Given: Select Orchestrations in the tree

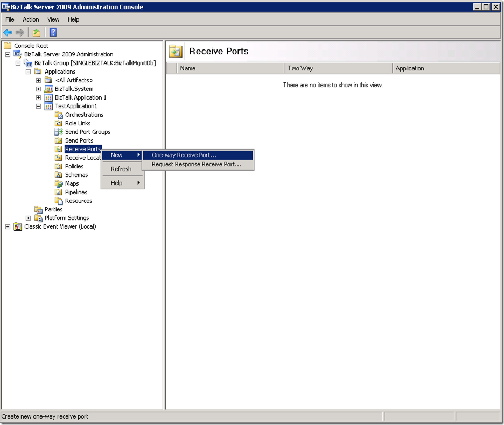Looking at the screenshot, I should (x=84, y=115).
